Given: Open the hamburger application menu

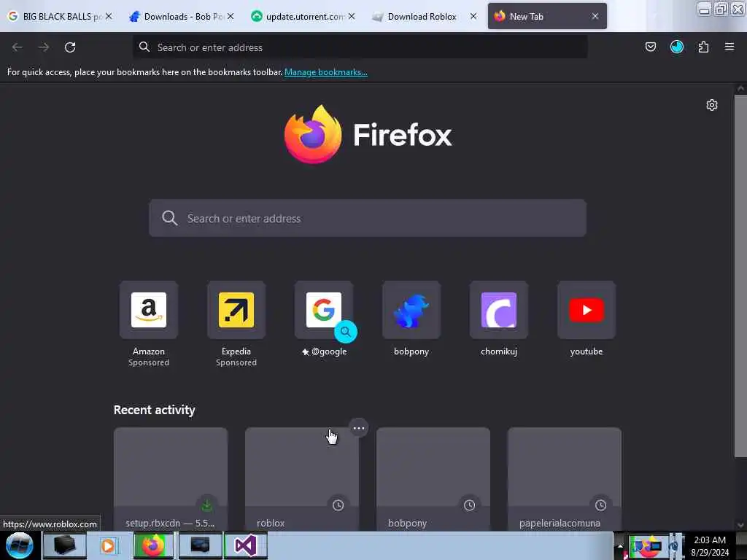Looking at the screenshot, I should [729, 47].
